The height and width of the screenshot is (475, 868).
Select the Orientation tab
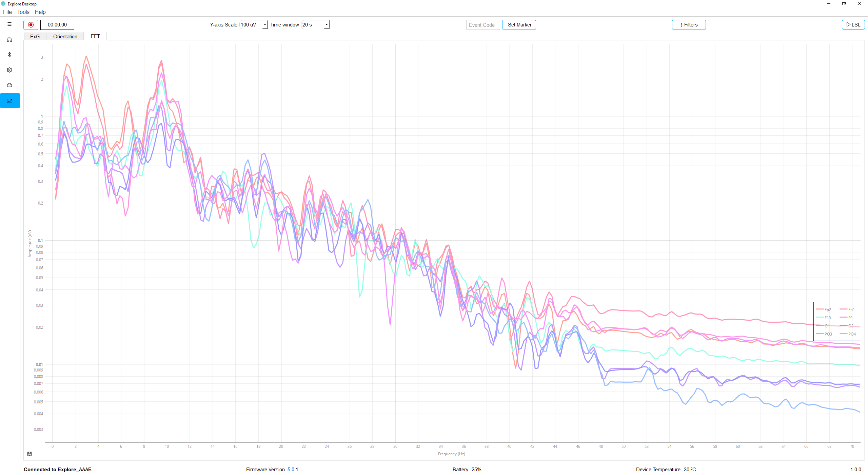[65, 36]
